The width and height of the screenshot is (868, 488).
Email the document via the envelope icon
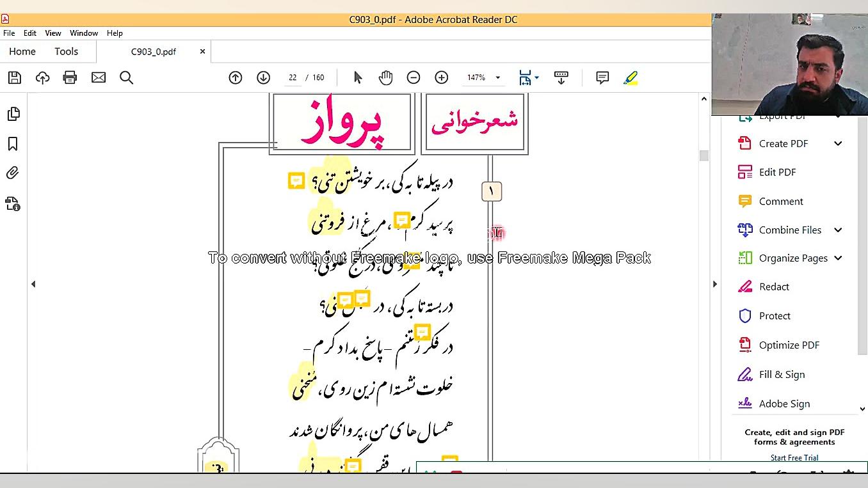(98, 77)
